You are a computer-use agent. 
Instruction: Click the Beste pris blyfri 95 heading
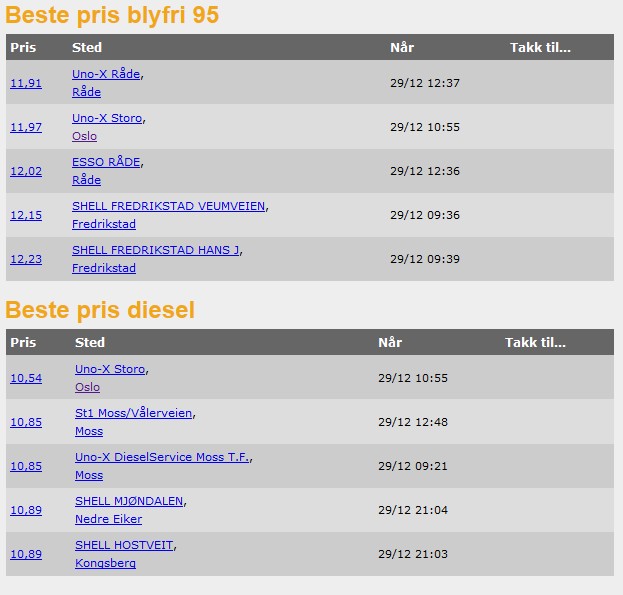[x=112, y=15]
